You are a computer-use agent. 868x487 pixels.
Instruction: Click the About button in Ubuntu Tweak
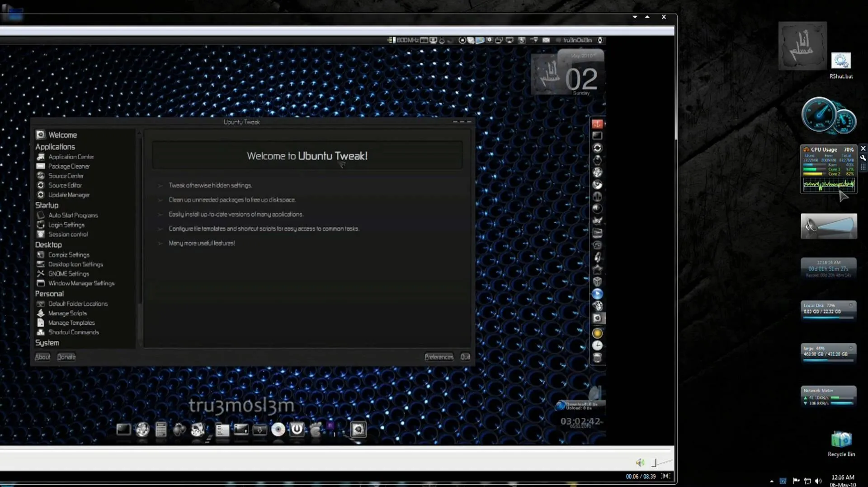point(42,357)
